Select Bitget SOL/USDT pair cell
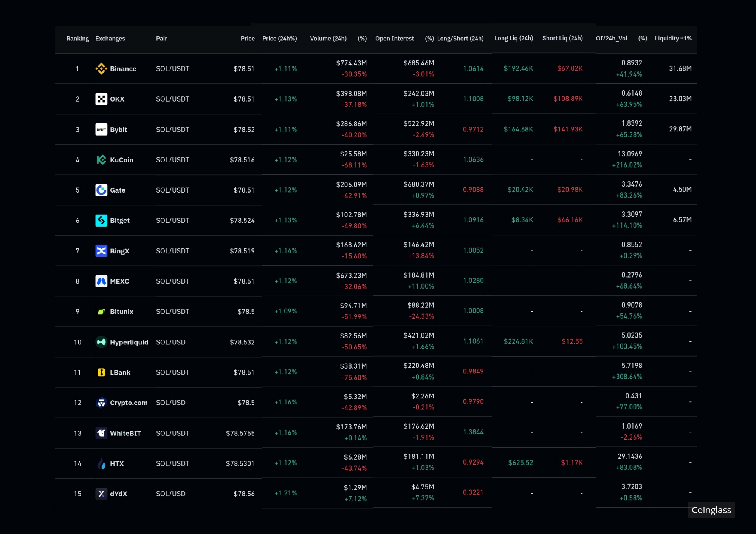This screenshot has width=756, height=534. [x=173, y=220]
